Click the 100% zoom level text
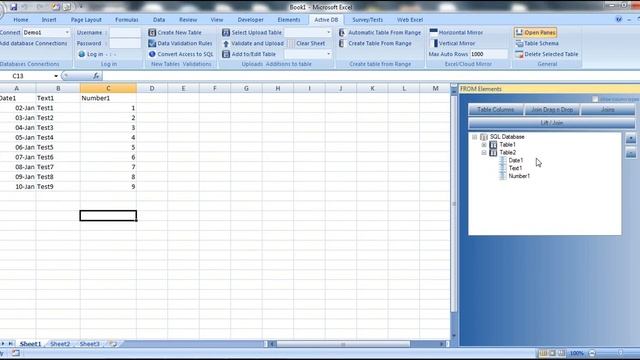Screen dimensions: 640x360 pos(577,353)
